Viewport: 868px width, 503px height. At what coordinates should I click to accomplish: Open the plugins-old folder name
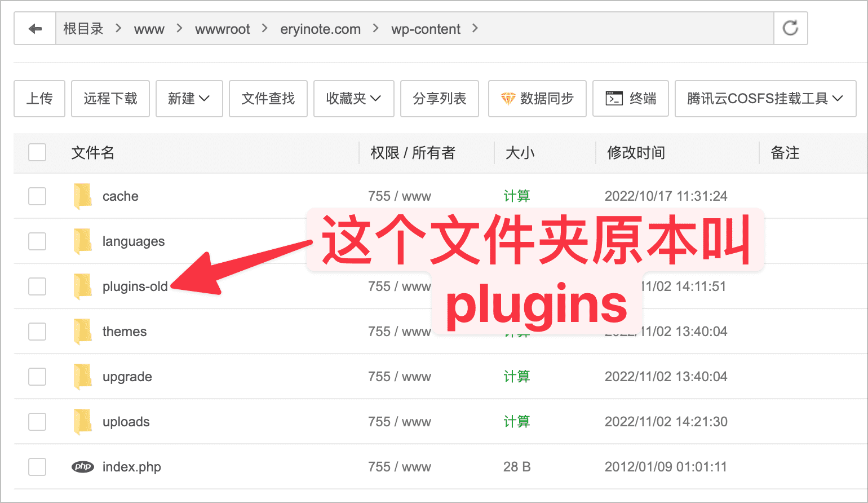pos(135,286)
